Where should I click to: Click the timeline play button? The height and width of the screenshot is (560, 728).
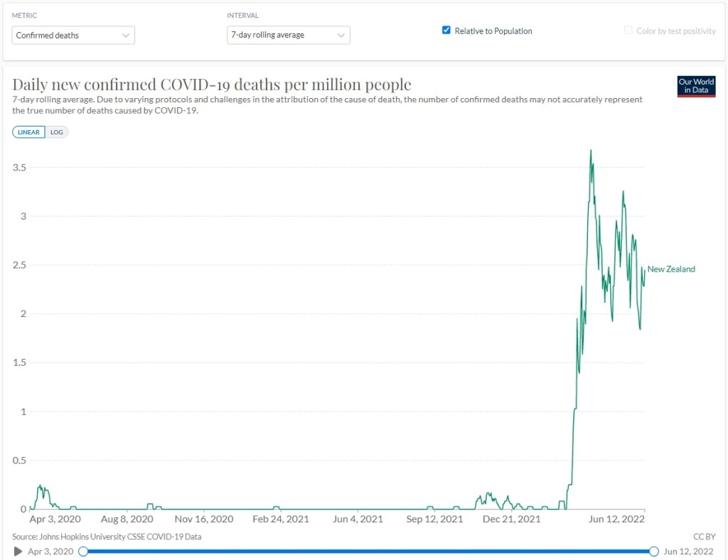tap(18, 551)
